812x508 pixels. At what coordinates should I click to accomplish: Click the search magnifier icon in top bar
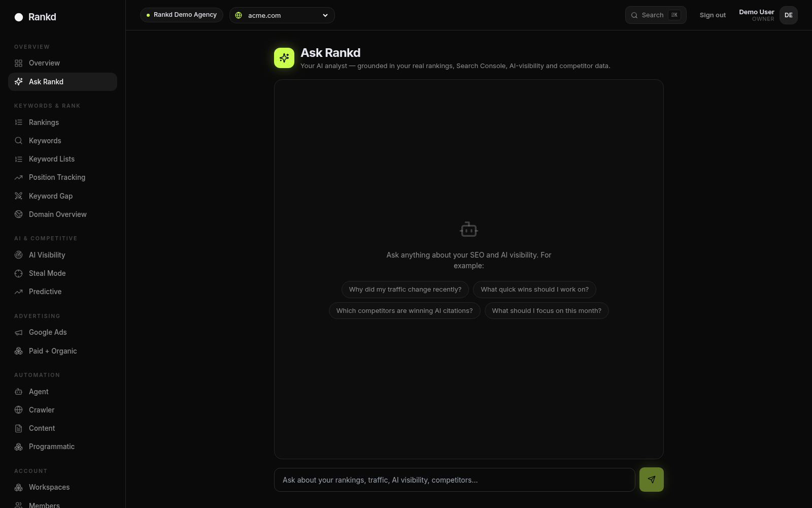pos(634,15)
